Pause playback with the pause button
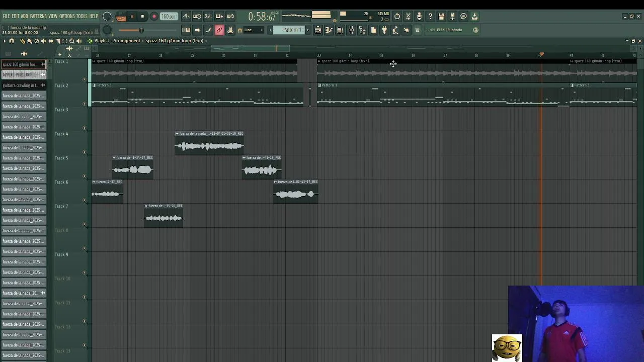The width and height of the screenshot is (644, 362). pyautogui.click(x=132, y=17)
